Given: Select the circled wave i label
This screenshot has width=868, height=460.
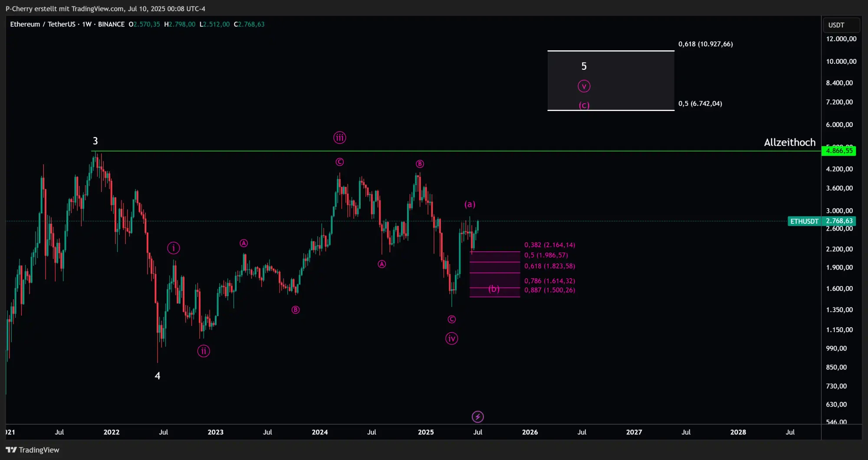Looking at the screenshot, I should tap(173, 248).
